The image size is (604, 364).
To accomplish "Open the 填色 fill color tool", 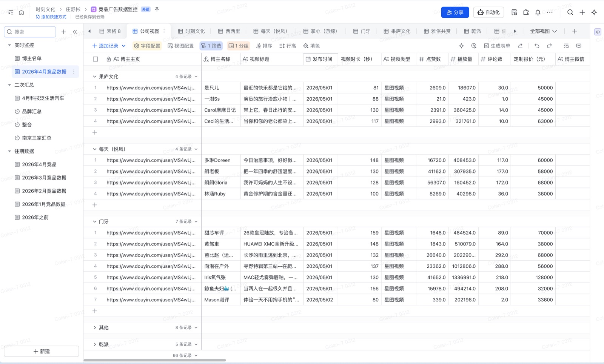I will 311,46.
